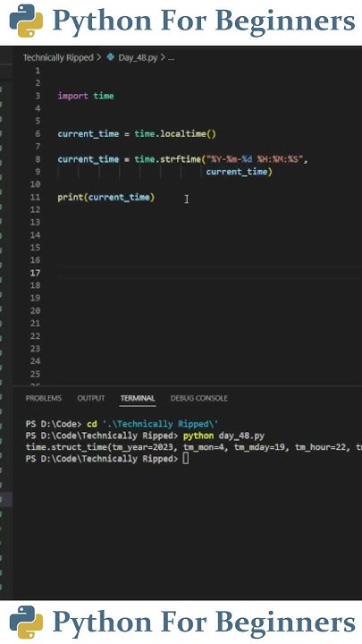Click top 'Python For Beginners' banner title
Screen dimensions: 362x644
tap(204, 21)
